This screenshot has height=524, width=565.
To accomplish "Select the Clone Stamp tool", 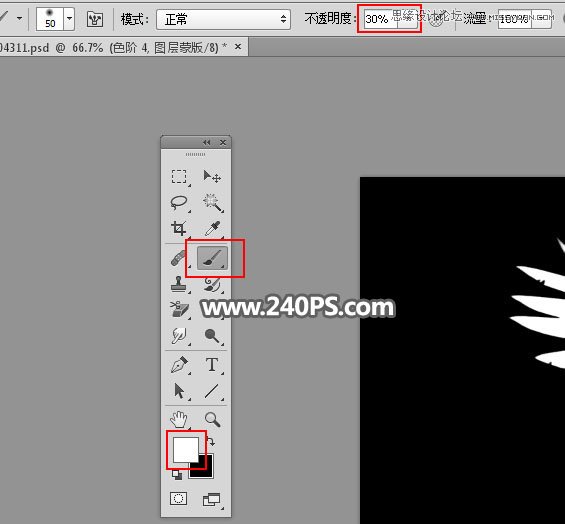I will point(179,284).
